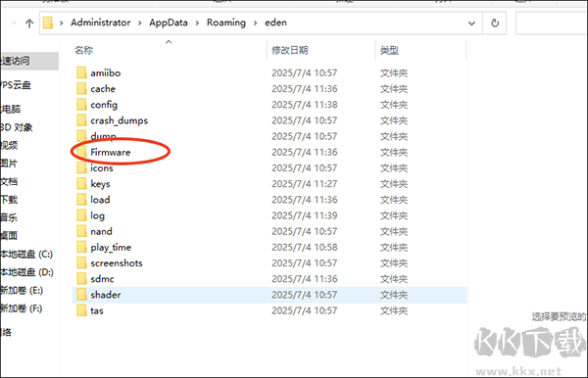Click the play_time folder name
This screenshot has width=588, height=378.
coord(111,248)
